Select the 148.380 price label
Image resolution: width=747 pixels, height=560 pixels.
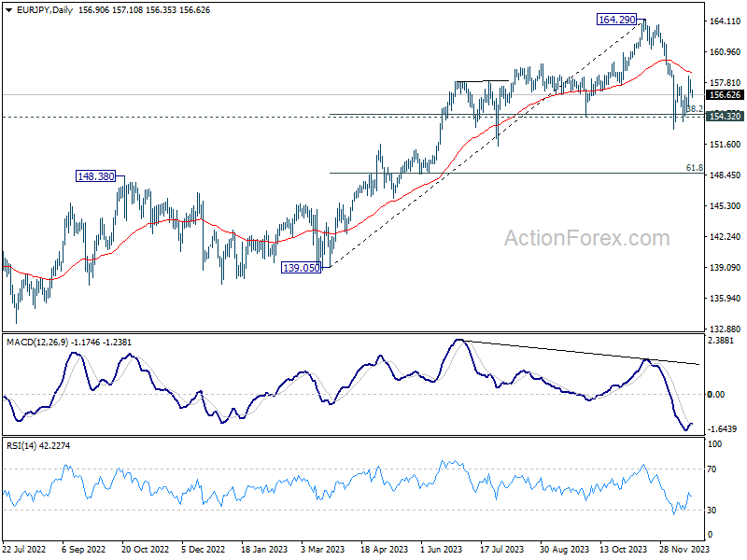96,176
